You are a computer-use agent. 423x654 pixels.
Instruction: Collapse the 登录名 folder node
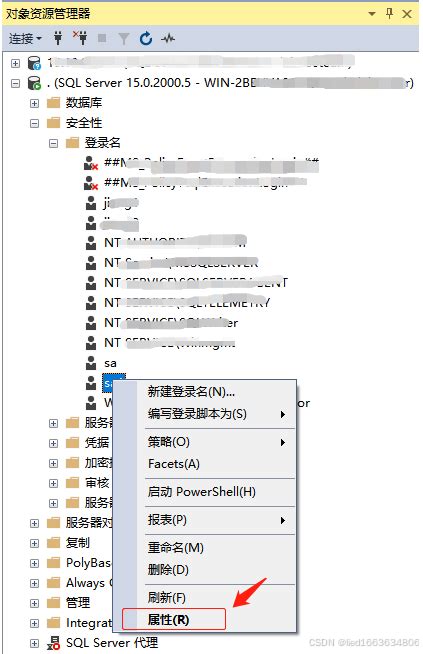(x=53, y=143)
